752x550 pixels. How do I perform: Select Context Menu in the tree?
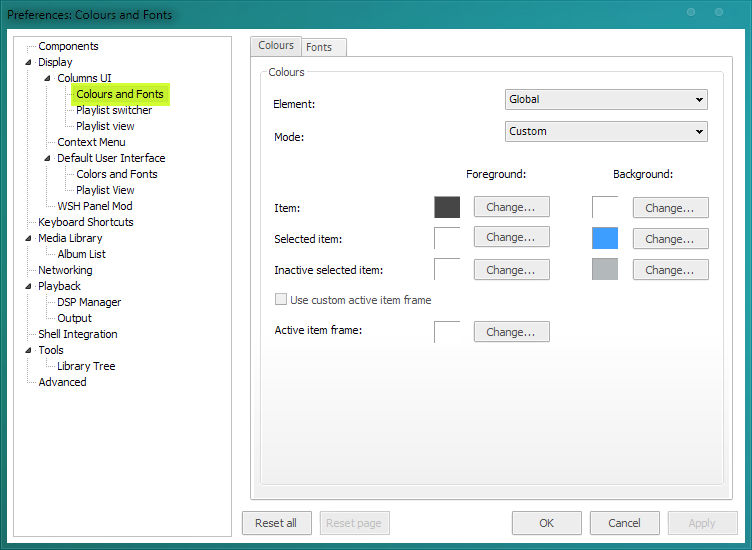[91, 142]
